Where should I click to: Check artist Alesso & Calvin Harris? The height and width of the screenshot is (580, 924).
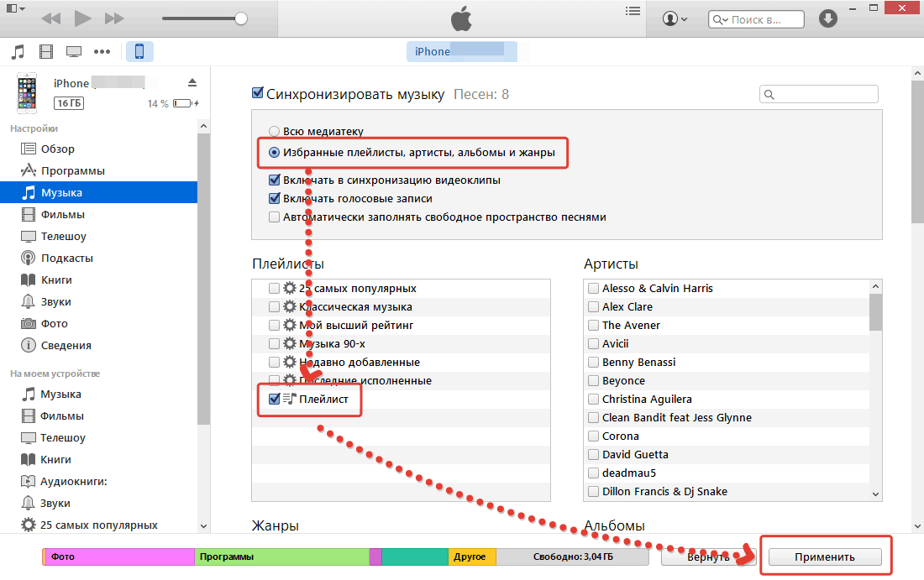coord(593,288)
